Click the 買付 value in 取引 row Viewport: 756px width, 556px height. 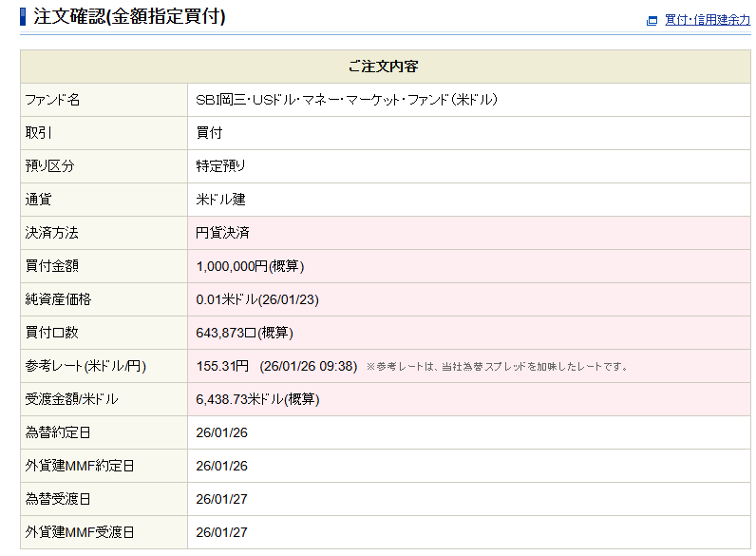(x=209, y=133)
